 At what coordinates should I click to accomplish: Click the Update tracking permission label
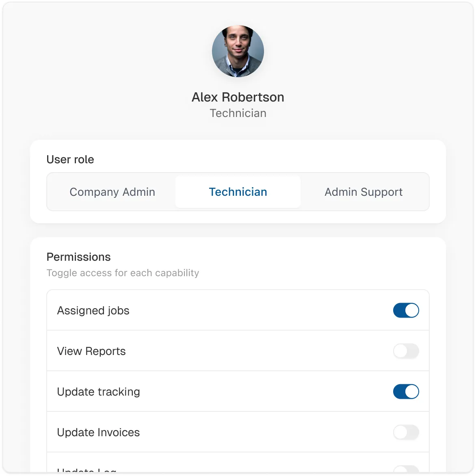point(98,392)
